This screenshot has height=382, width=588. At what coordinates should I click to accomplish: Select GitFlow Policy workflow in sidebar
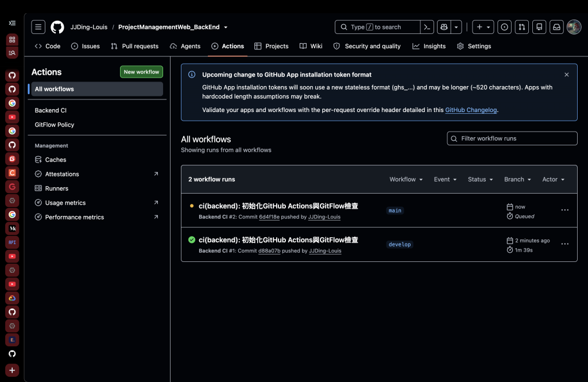pyautogui.click(x=55, y=125)
